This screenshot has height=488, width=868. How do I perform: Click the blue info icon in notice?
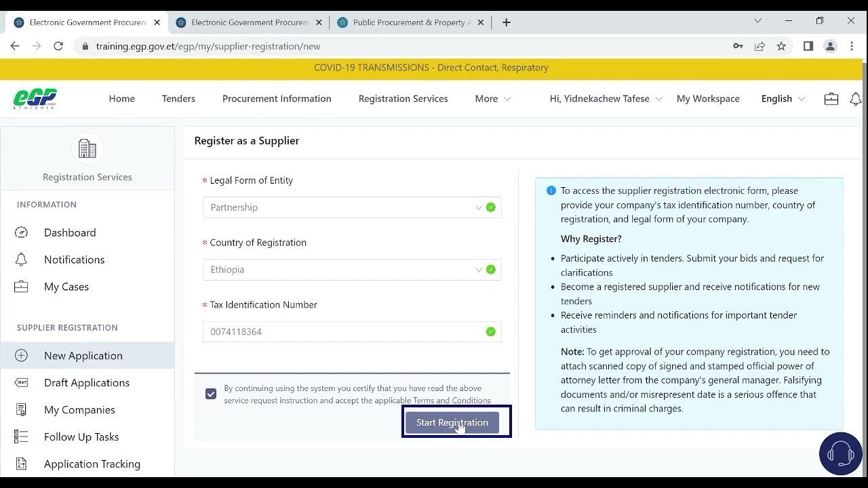point(551,191)
